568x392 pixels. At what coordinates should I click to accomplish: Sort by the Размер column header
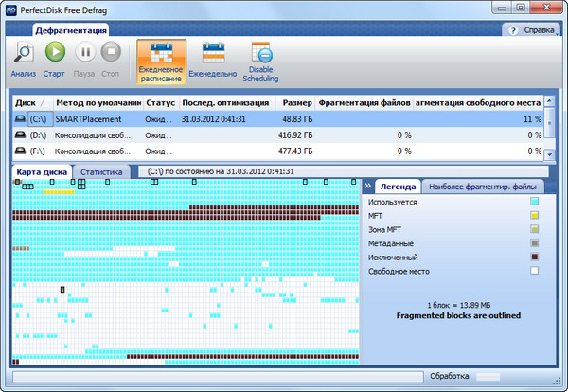[x=296, y=102]
